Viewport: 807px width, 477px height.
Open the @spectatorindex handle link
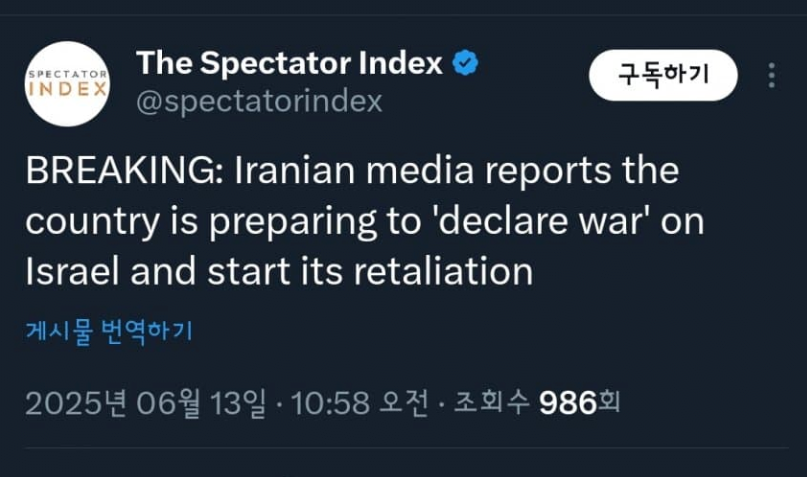point(258,102)
